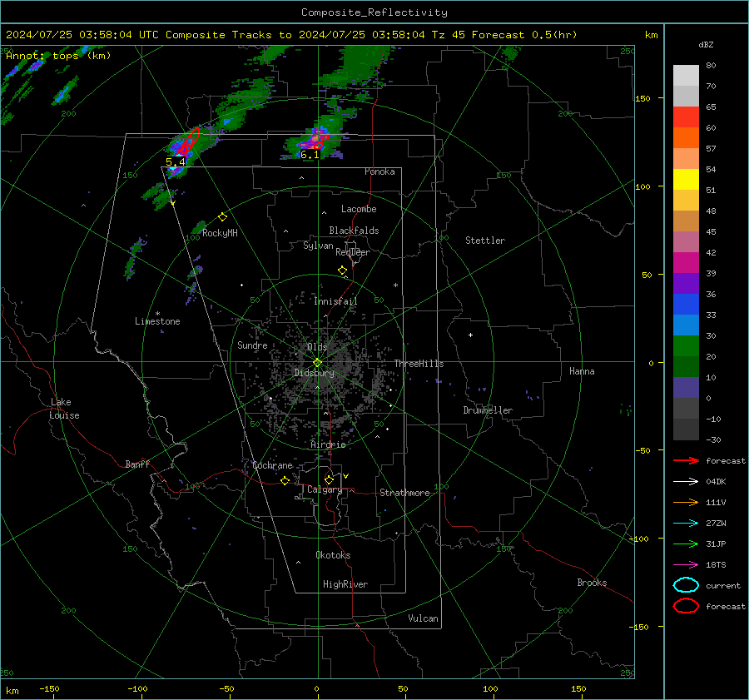Click the Innisfail town label
The width and height of the screenshot is (749, 700).
[x=335, y=301]
